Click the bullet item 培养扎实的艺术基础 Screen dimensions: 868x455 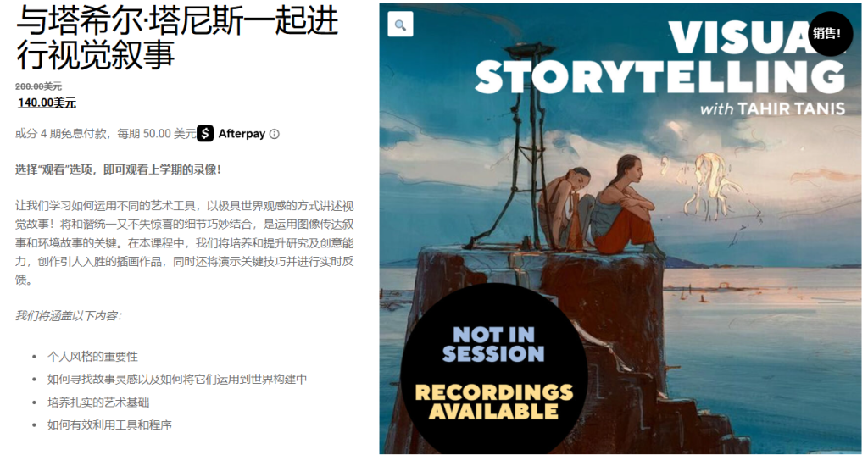pyautogui.click(x=98, y=402)
